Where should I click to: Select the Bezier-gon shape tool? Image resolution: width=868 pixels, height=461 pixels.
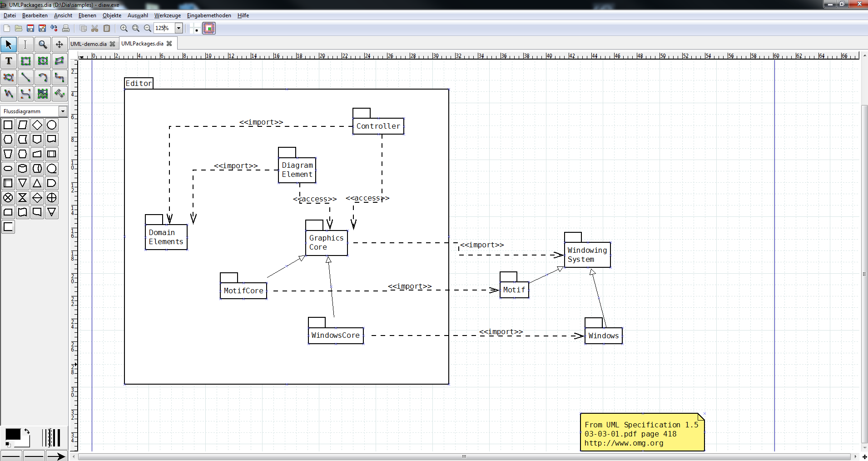tap(9, 77)
